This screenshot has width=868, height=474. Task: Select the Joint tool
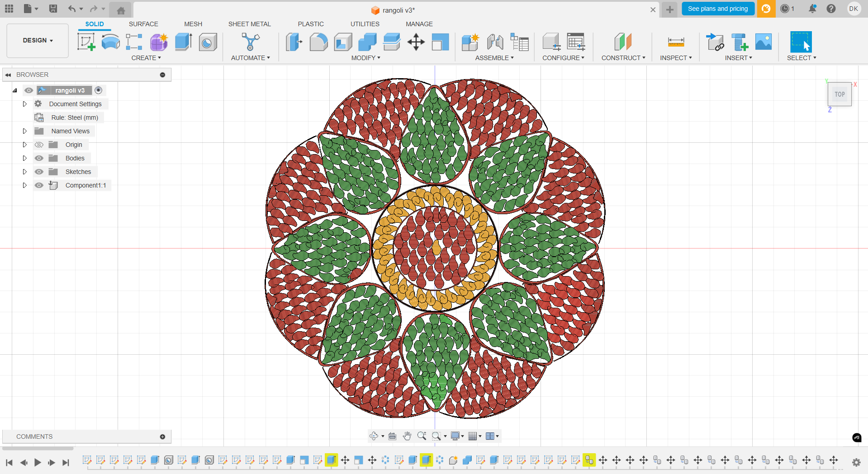pos(495,42)
